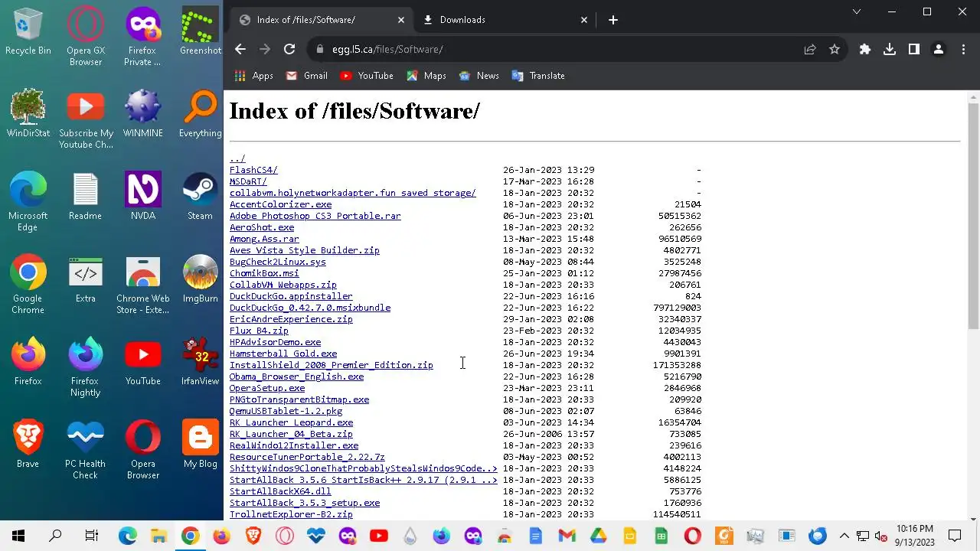This screenshot has width=980, height=551.
Task: Close the Downloads tab
Action: point(584,20)
